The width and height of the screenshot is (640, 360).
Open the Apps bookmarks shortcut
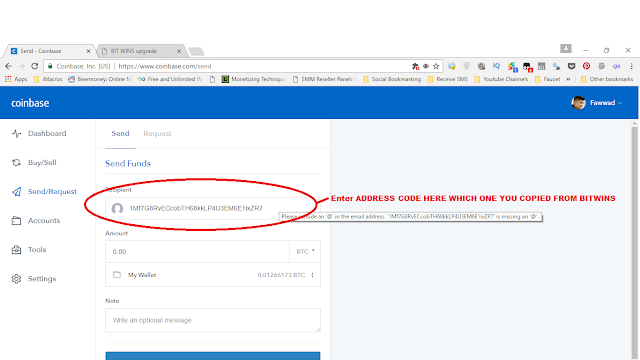coord(16,79)
